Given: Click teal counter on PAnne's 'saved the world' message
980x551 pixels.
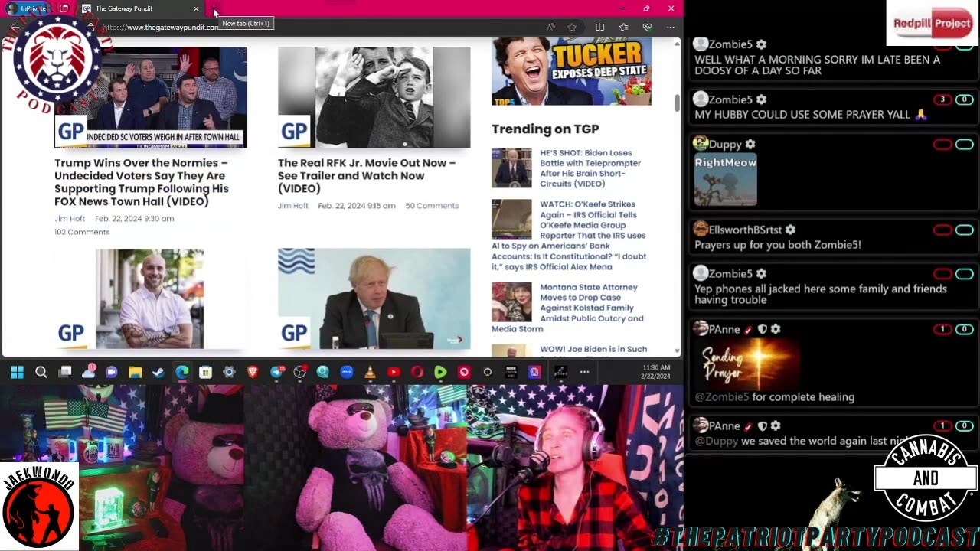Looking at the screenshot, I should coord(964,425).
